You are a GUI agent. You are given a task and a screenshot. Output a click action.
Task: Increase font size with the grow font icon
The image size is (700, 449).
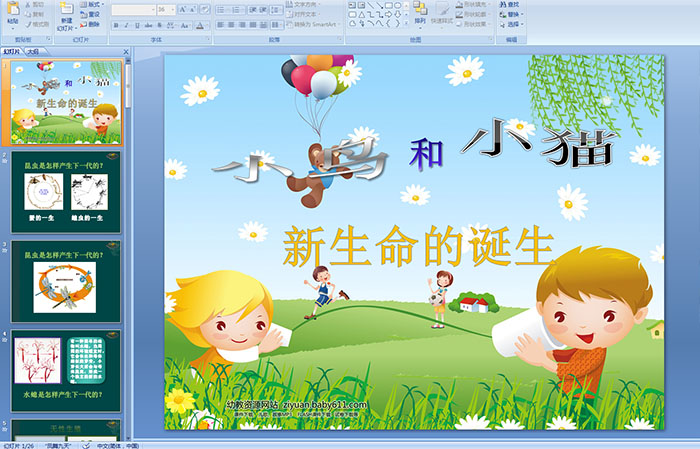[181, 9]
